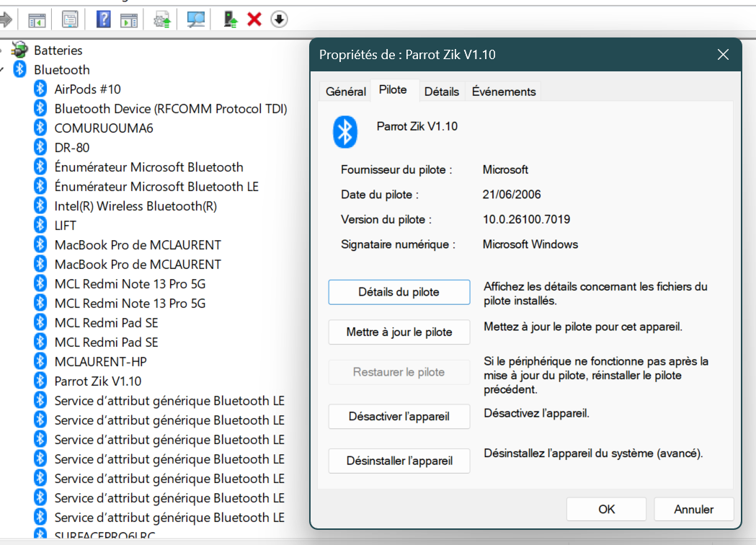Click the black down-arrow Disable device icon
Screen dimensions: 756x545
click(x=279, y=19)
